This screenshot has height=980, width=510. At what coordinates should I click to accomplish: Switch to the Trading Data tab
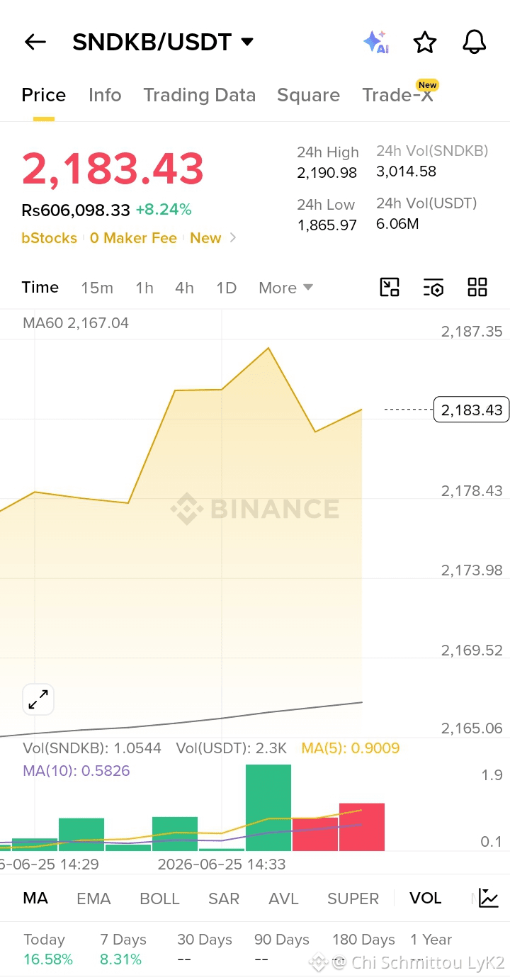(200, 95)
